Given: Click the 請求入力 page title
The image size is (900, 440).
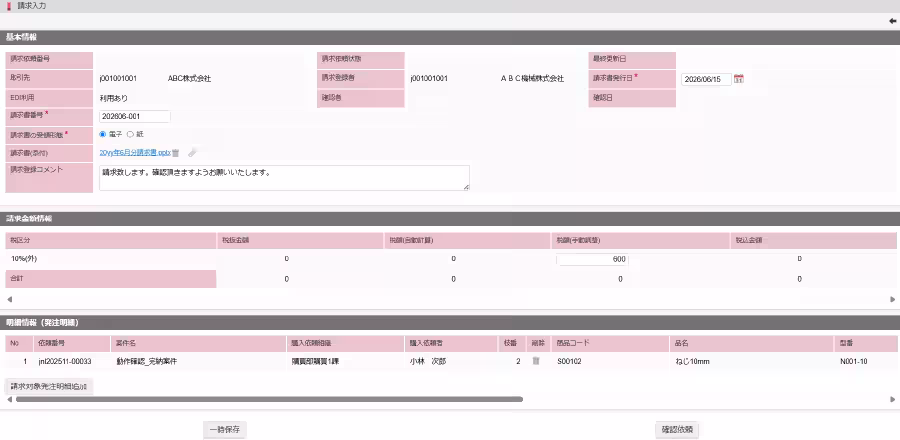Looking at the screenshot, I should coord(32,6).
